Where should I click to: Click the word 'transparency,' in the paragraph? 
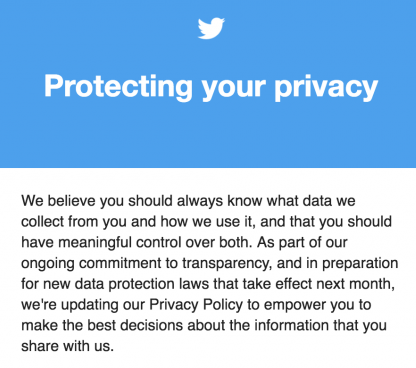click(x=227, y=264)
